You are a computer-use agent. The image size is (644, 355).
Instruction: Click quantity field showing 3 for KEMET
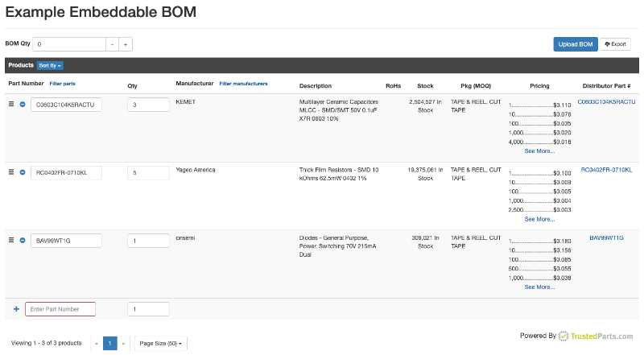(x=148, y=105)
